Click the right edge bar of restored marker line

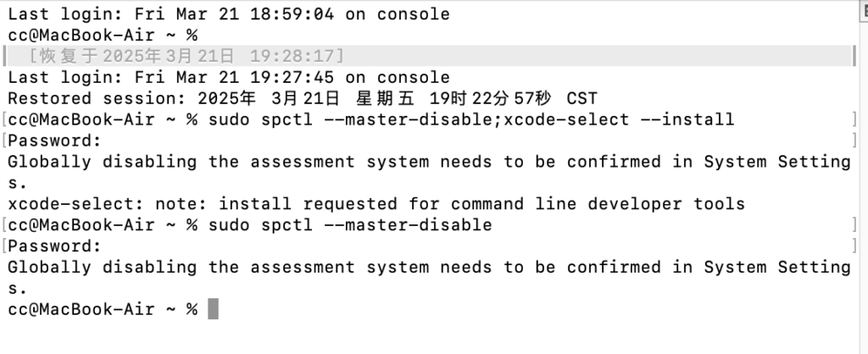point(854,56)
